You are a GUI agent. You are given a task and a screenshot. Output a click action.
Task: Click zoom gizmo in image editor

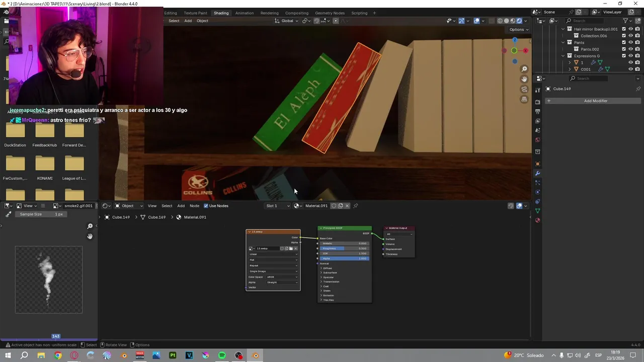click(x=90, y=226)
